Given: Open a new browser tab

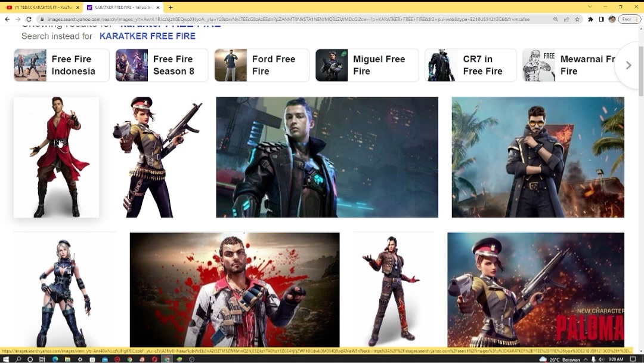Looking at the screenshot, I should pyautogui.click(x=171, y=7).
